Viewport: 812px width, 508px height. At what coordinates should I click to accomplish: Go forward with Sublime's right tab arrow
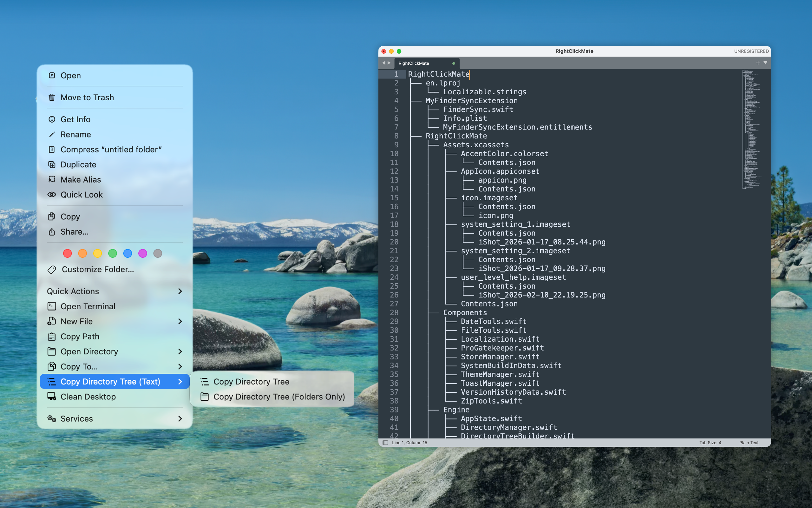click(389, 63)
